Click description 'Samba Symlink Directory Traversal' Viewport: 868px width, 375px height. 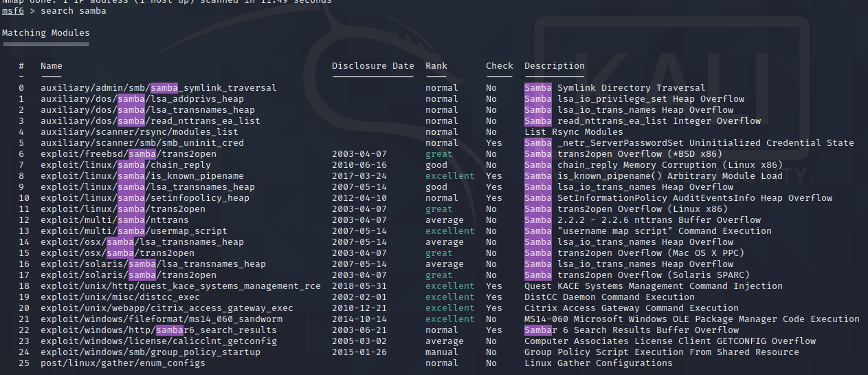(615, 88)
